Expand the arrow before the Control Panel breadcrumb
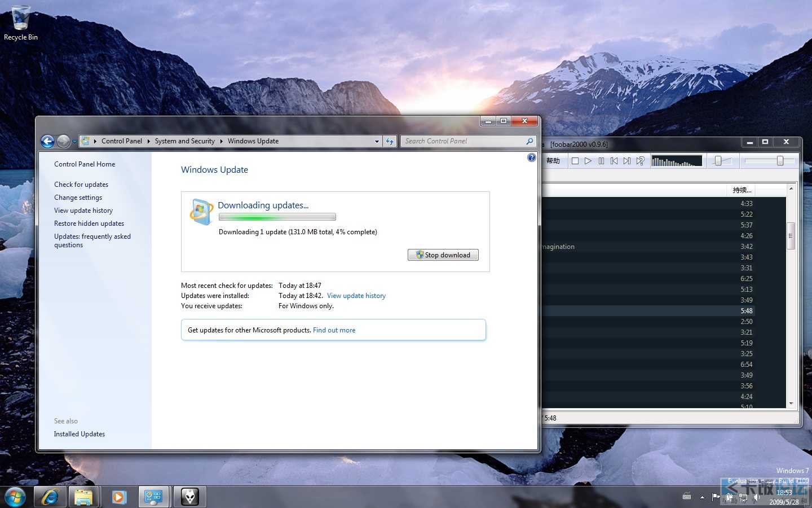 [x=95, y=141]
